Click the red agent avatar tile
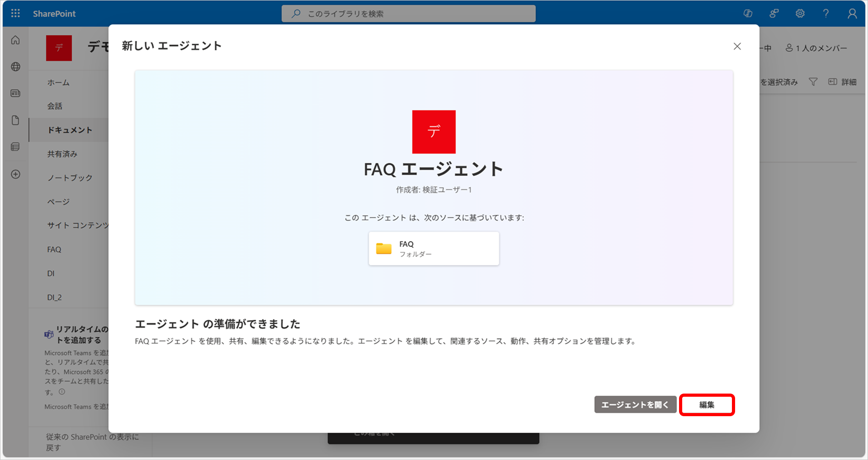 pyautogui.click(x=434, y=132)
